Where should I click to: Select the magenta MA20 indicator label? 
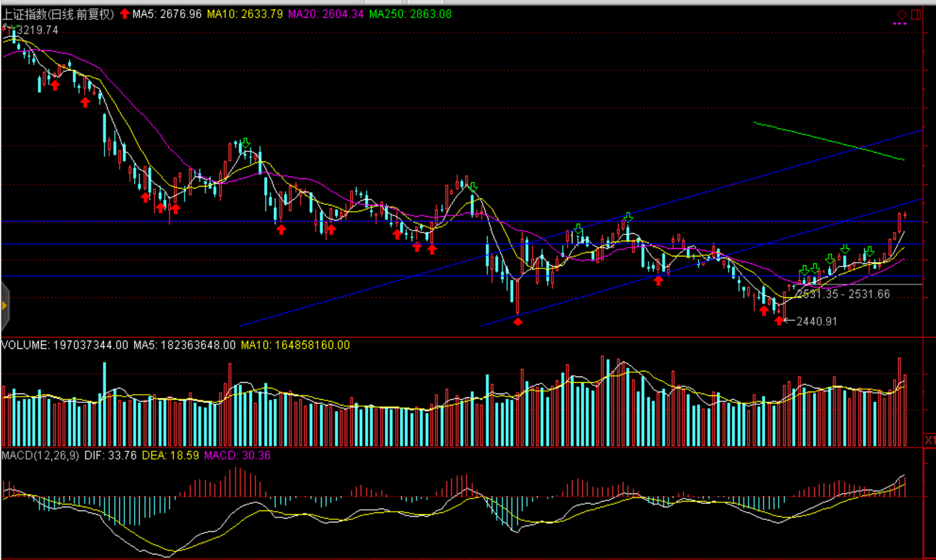[326, 14]
